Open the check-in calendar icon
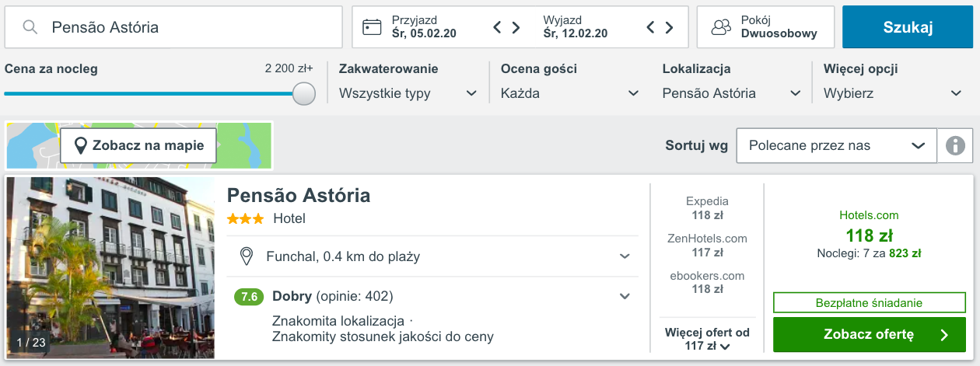Image resolution: width=980 pixels, height=366 pixels. coord(372,27)
